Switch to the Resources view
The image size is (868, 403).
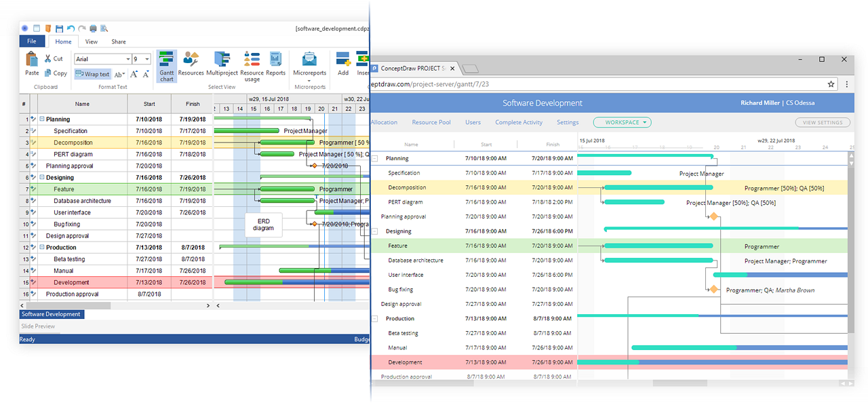(x=191, y=64)
